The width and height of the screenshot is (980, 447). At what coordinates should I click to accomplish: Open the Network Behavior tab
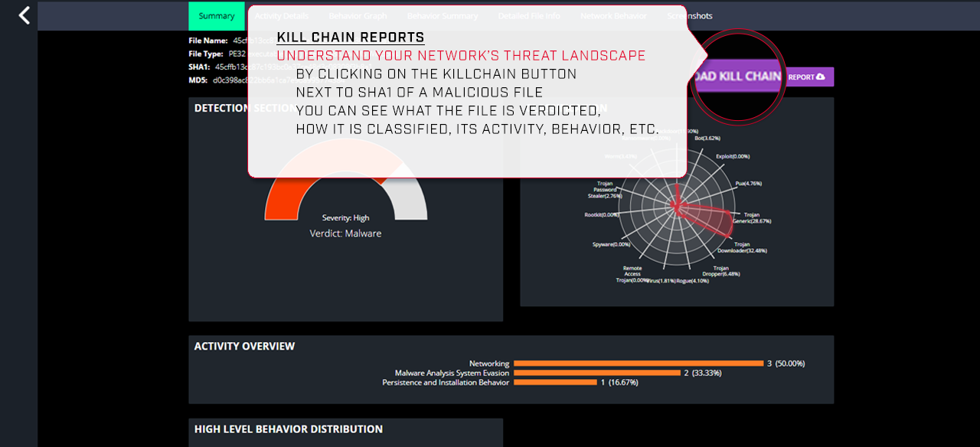click(613, 16)
